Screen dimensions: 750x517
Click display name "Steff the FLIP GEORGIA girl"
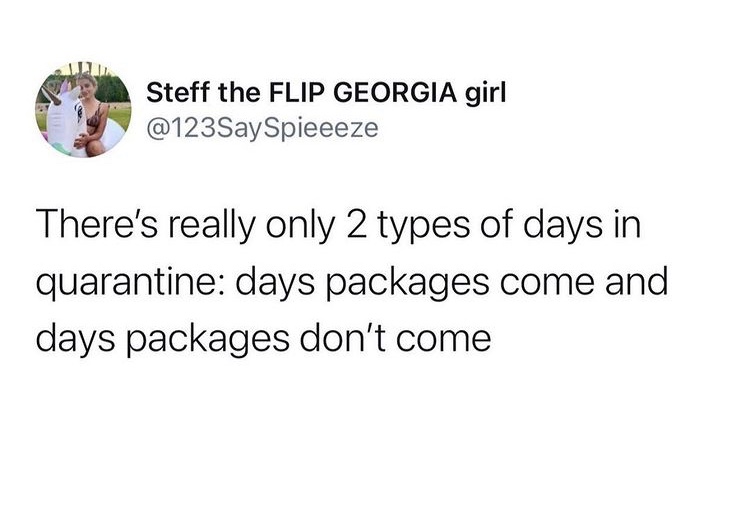[x=327, y=94]
